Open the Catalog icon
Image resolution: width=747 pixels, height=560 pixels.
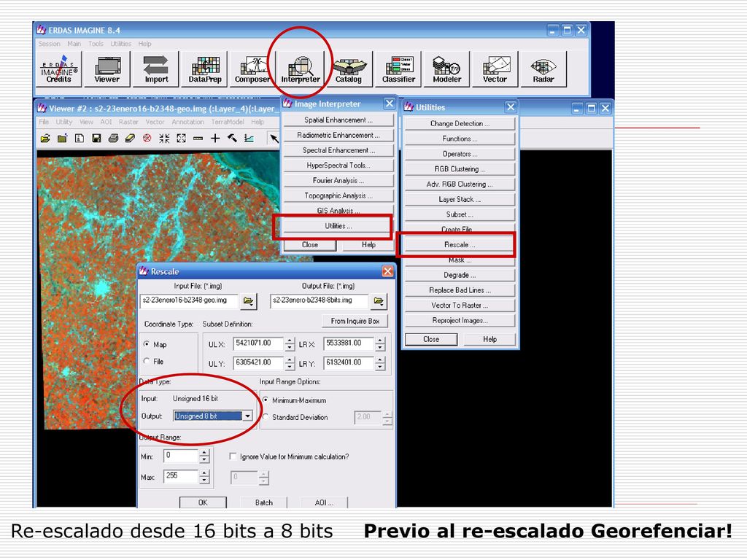pyautogui.click(x=349, y=69)
